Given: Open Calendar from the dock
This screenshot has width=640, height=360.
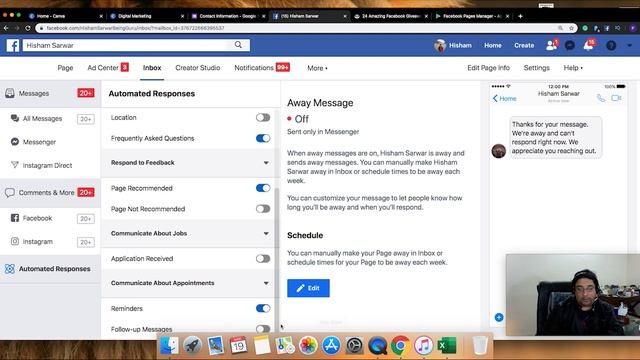Looking at the screenshot, I should tap(238, 346).
